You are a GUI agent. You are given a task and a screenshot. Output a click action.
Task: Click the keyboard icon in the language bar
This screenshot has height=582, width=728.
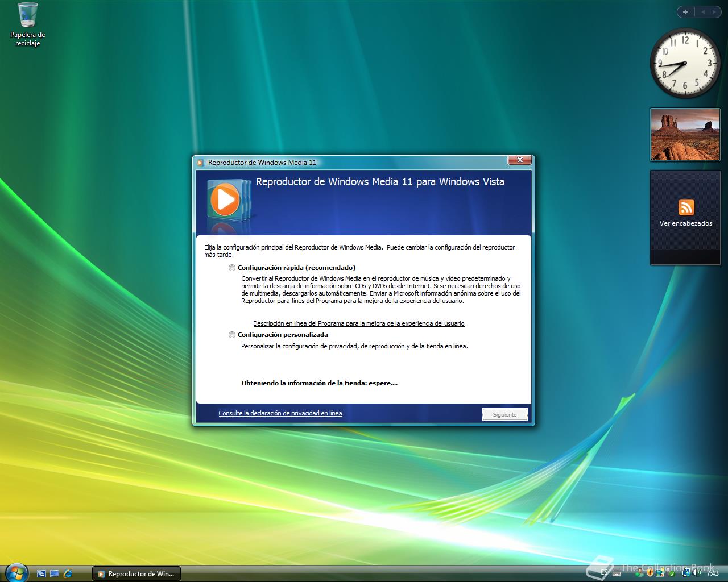pos(617,573)
